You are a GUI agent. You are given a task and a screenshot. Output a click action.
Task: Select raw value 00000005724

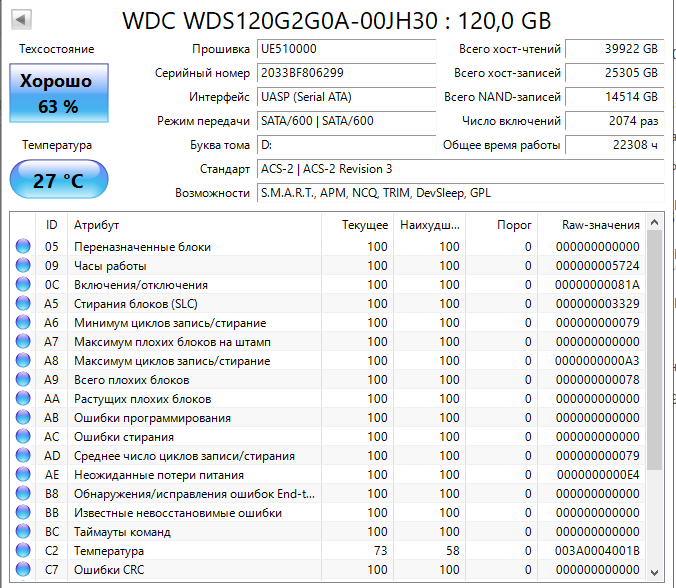tap(598, 266)
